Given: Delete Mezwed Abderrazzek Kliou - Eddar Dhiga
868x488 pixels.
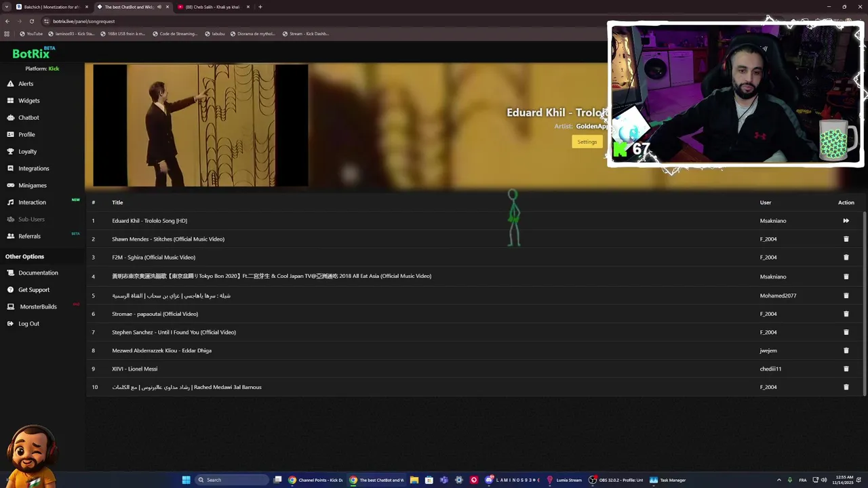Looking at the screenshot, I should point(846,350).
